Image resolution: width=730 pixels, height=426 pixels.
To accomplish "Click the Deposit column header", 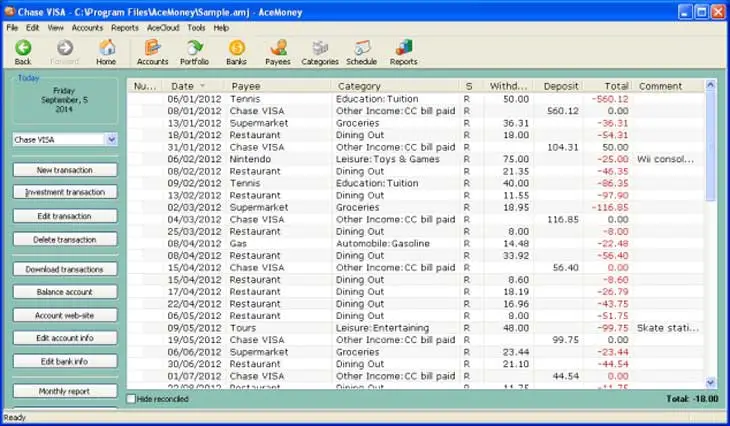I will [x=558, y=86].
